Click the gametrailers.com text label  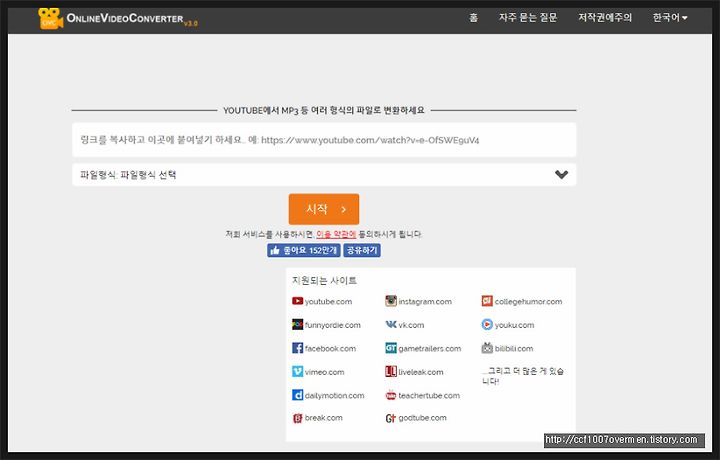(430, 348)
